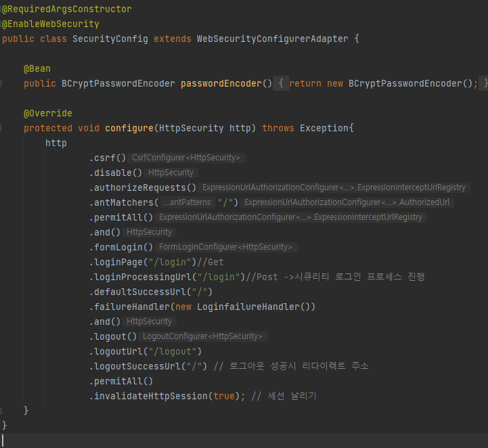Click the .formLogin() call
This screenshot has height=448, width=488.
121,247
